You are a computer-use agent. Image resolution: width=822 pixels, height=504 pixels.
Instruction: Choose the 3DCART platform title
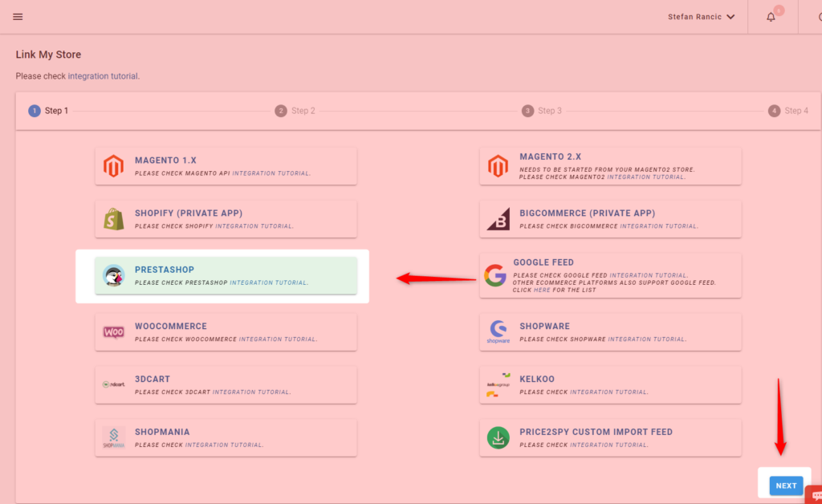(153, 380)
